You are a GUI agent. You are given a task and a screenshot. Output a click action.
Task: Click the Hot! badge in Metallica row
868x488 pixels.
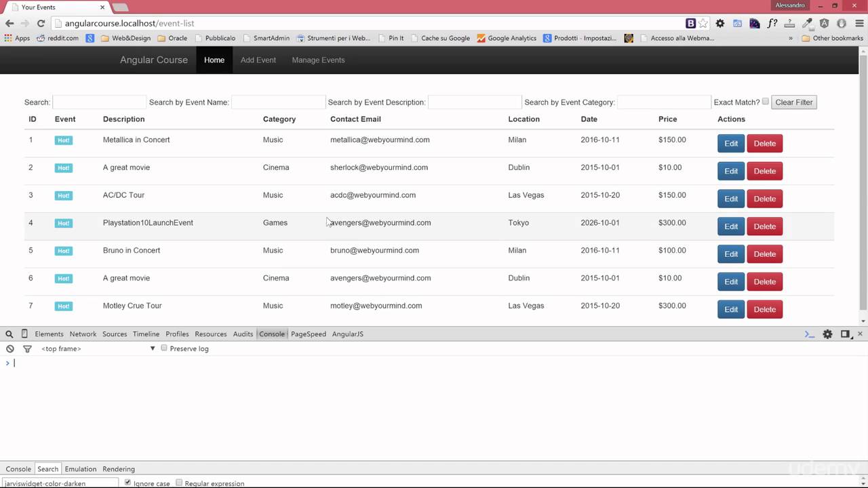point(64,140)
